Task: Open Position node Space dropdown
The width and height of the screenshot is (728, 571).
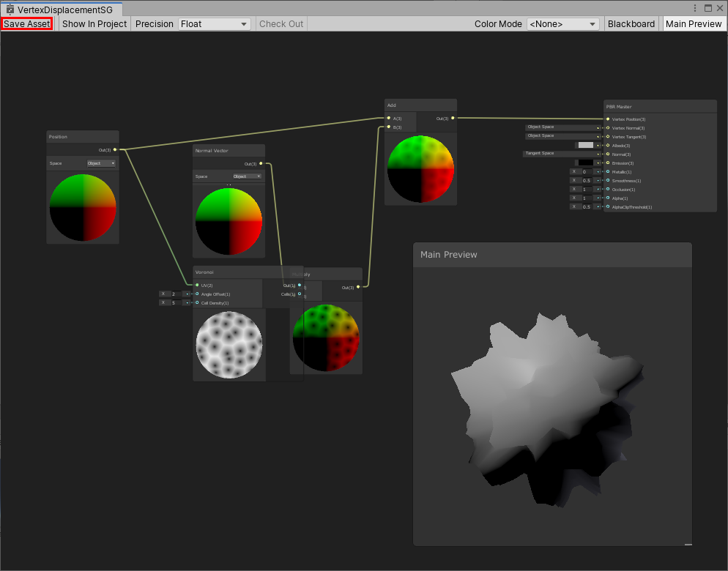Action: [101, 163]
